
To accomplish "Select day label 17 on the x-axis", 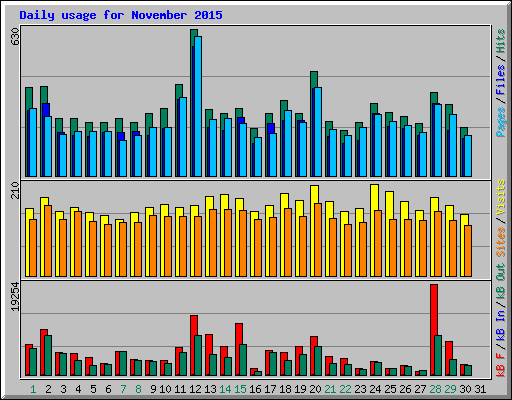I will 270,389.
